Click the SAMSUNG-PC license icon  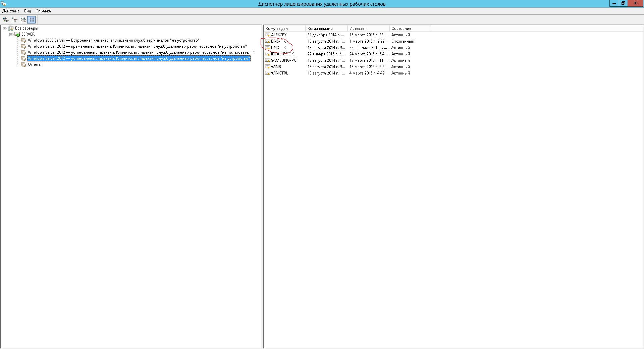click(x=268, y=60)
